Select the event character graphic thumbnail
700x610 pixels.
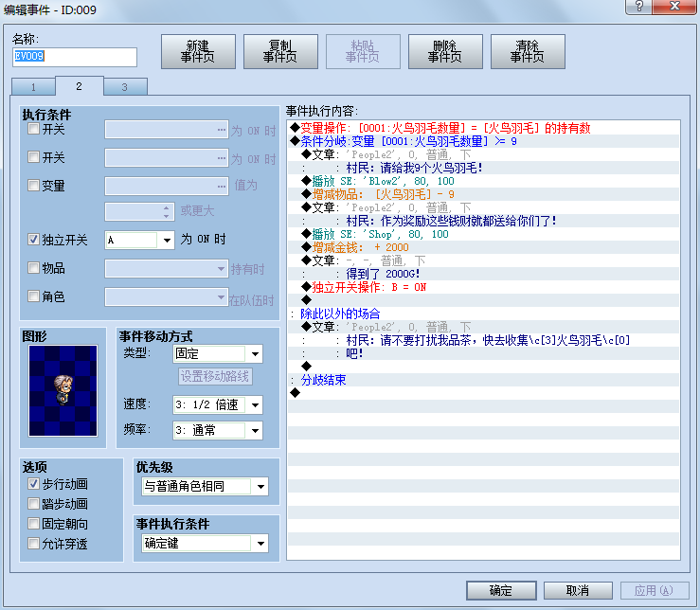[x=63, y=390]
